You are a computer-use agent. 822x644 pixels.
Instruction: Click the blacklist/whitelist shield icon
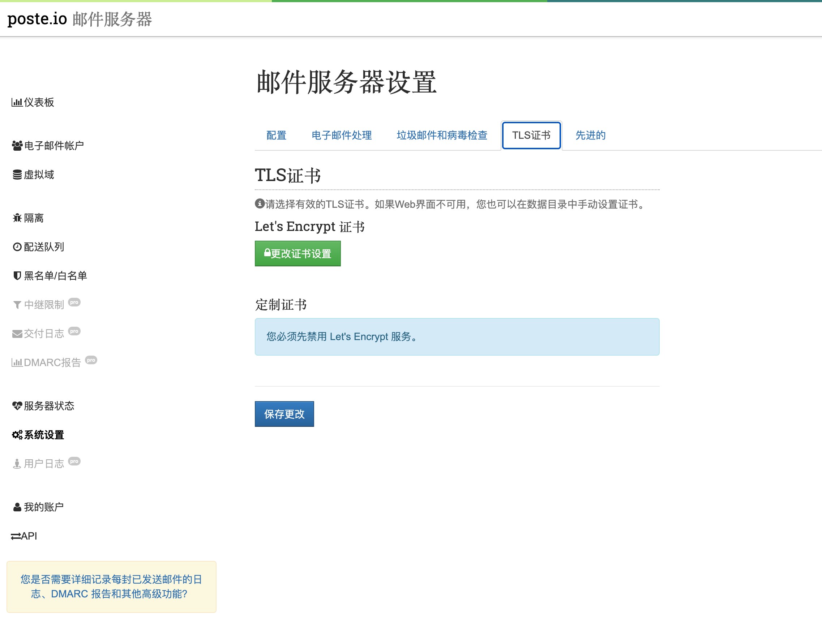point(17,276)
